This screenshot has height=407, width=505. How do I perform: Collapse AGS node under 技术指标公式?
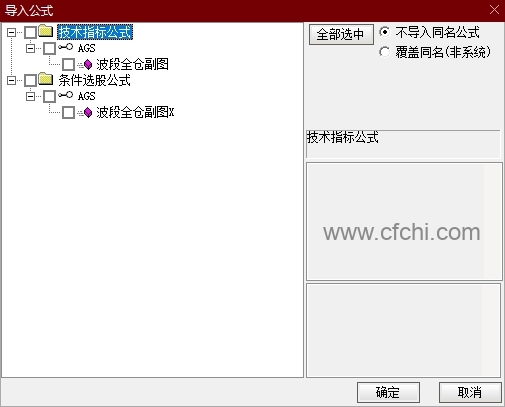click(31, 48)
